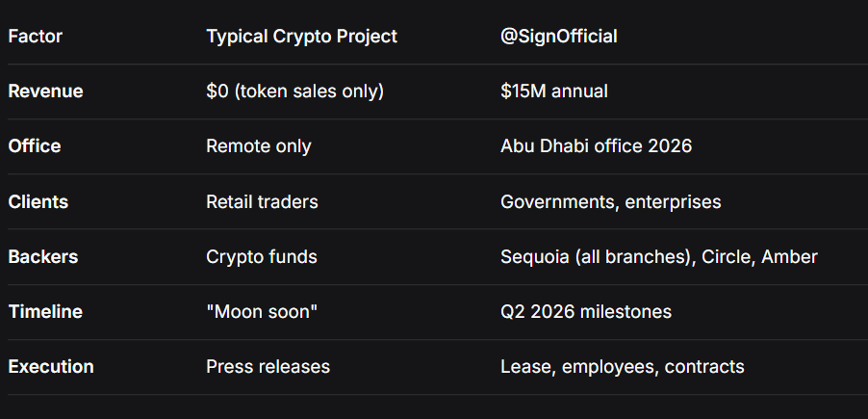This screenshot has height=419, width=868.
Task: Click the Governments, enterprises cell
Action: [x=611, y=202]
